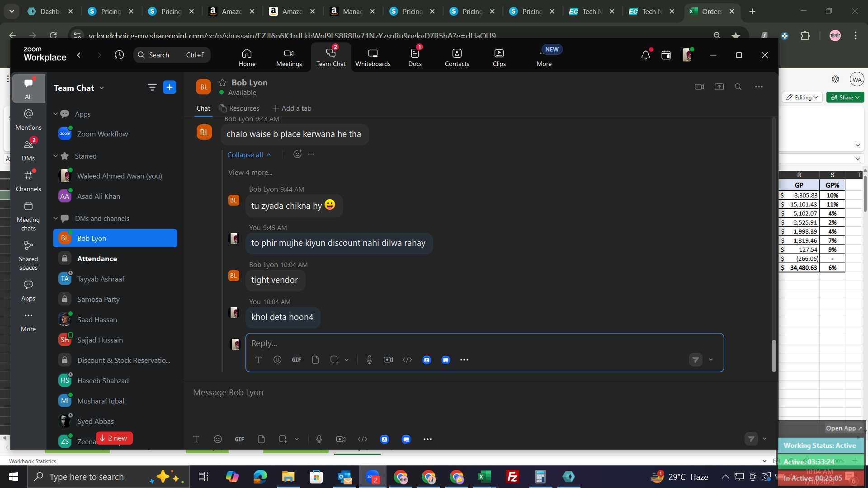Click View 4 more replies
Image resolution: width=868 pixels, height=488 pixels.
(x=250, y=172)
